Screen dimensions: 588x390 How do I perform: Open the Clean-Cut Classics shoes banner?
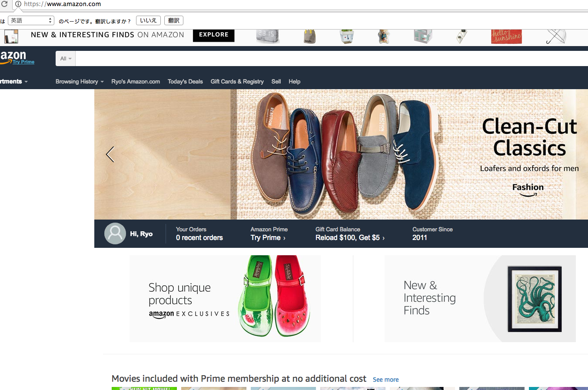[x=341, y=154]
